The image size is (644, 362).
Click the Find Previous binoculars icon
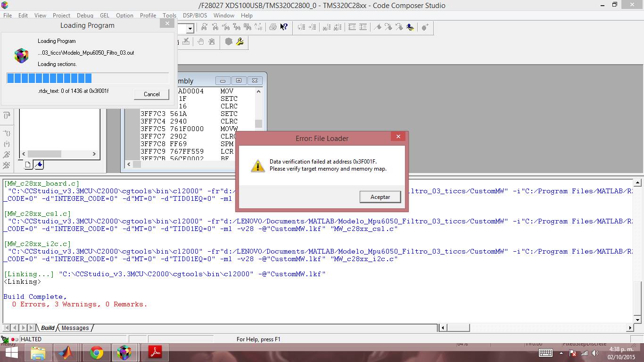pyautogui.click(x=215, y=27)
